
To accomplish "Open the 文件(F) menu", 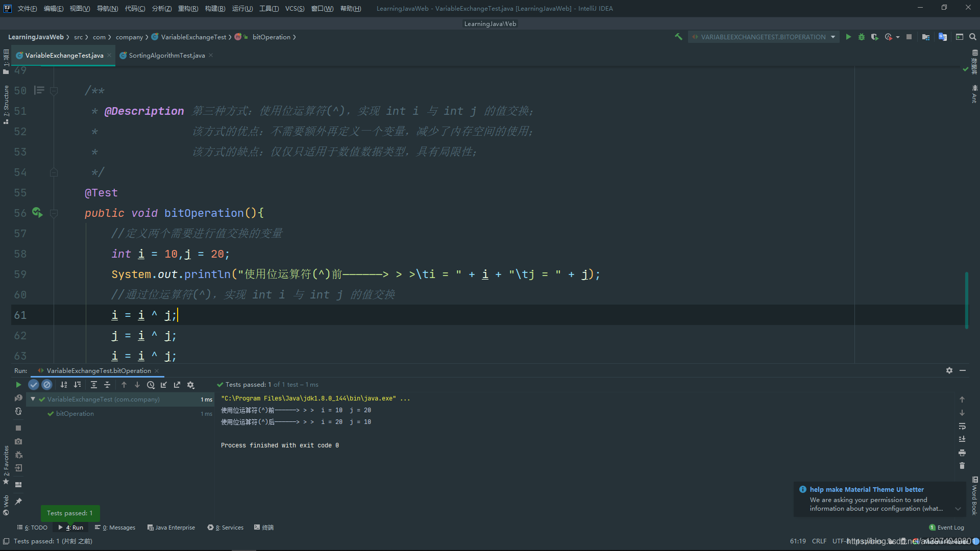I will click(x=27, y=8).
